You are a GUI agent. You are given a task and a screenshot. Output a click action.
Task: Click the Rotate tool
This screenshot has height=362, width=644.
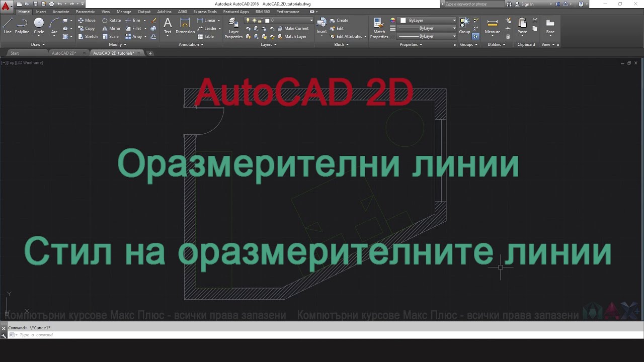pyautogui.click(x=111, y=21)
